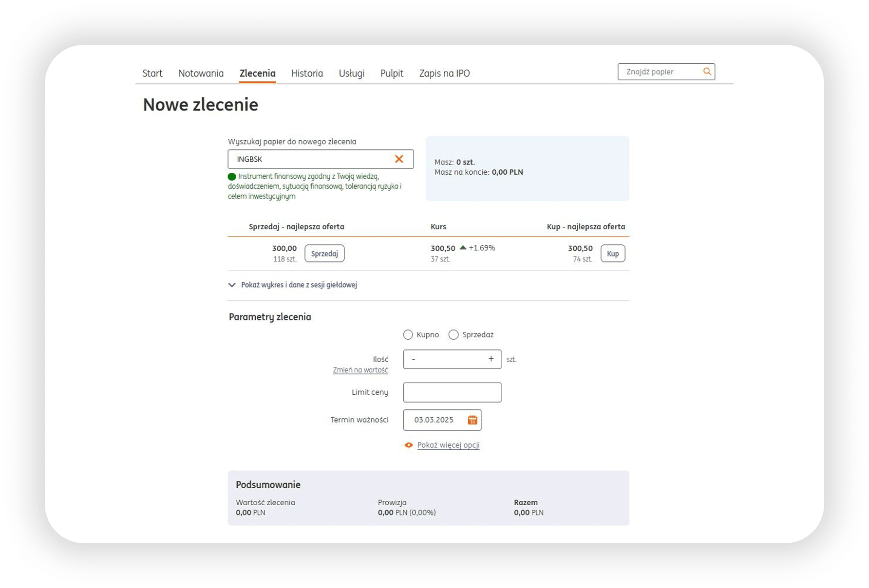Show more order options link
The height and width of the screenshot is (588, 869).
(x=448, y=445)
